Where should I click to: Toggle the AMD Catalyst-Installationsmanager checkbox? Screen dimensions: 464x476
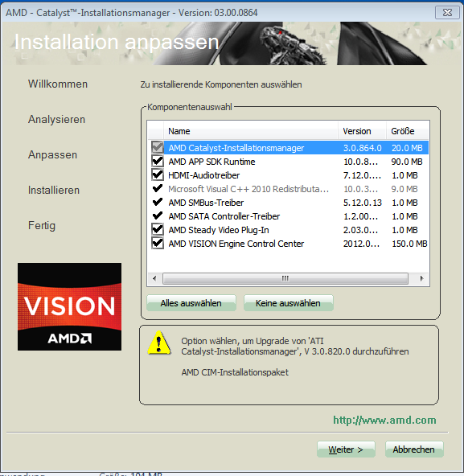[x=158, y=148]
